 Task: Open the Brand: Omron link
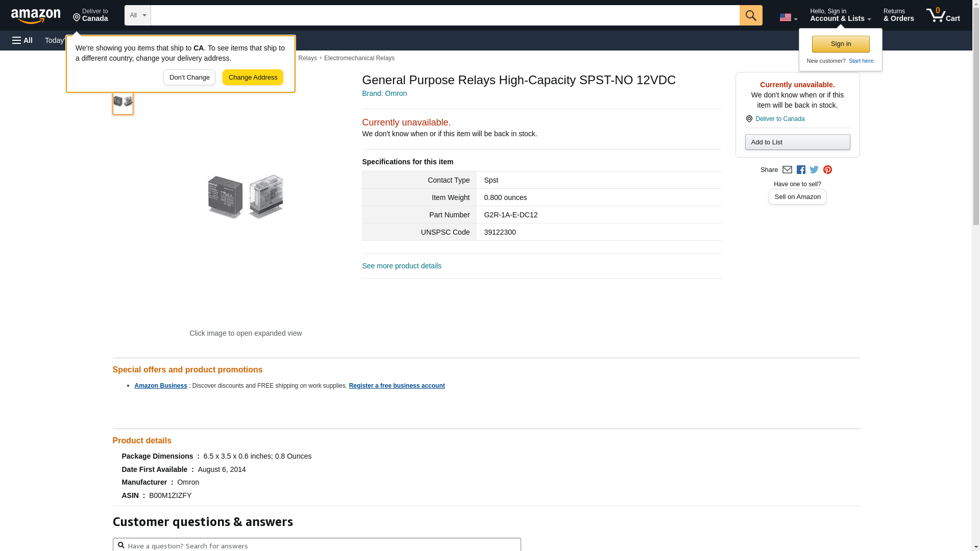pos(384,93)
